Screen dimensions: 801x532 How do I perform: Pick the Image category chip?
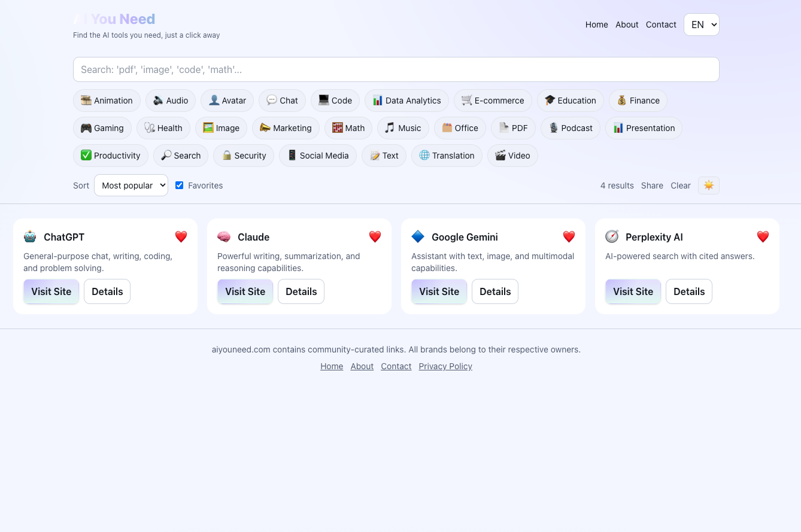coord(221,128)
